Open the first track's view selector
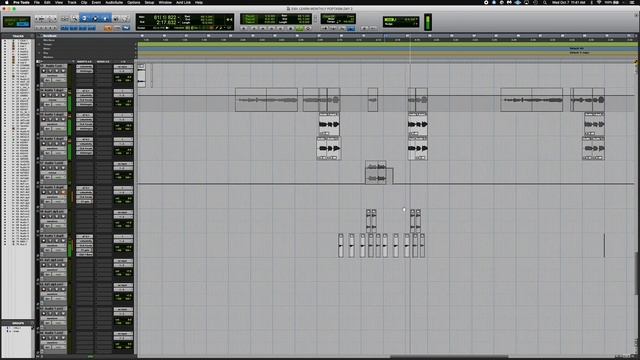This screenshot has height=360, width=640. click(x=53, y=76)
